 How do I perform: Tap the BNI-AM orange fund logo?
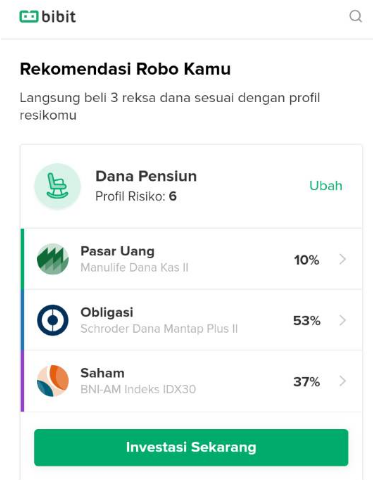53,381
